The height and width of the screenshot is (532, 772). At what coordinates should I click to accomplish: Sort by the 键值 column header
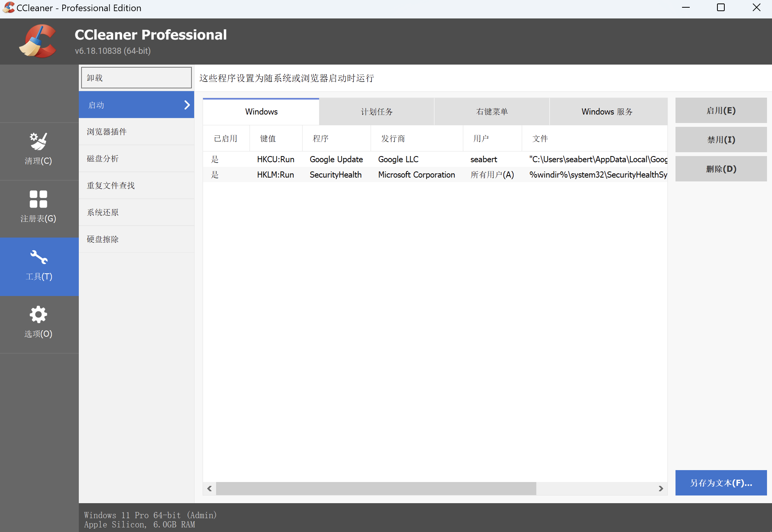tap(276, 138)
